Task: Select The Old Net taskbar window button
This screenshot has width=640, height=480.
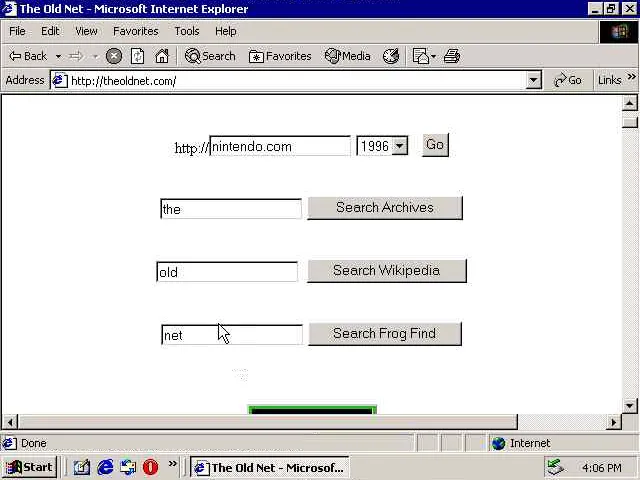Action: [270, 467]
